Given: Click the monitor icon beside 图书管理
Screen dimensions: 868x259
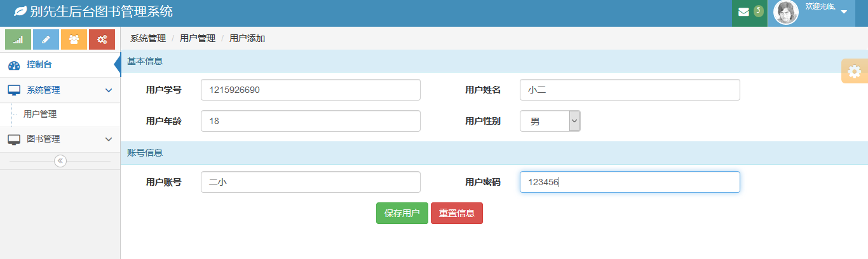Looking at the screenshot, I should coord(14,139).
